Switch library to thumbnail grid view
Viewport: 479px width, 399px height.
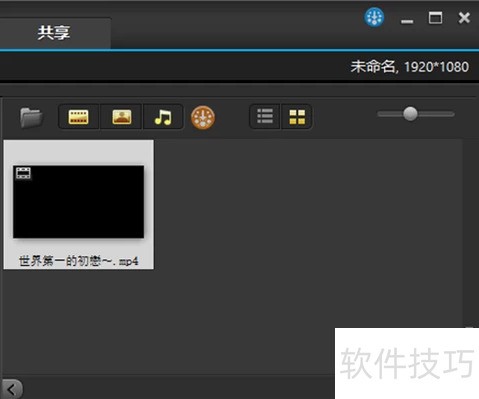point(297,117)
